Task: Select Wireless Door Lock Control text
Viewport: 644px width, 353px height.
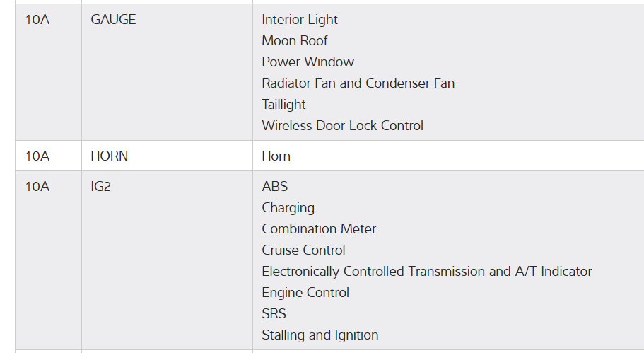Action: point(342,126)
